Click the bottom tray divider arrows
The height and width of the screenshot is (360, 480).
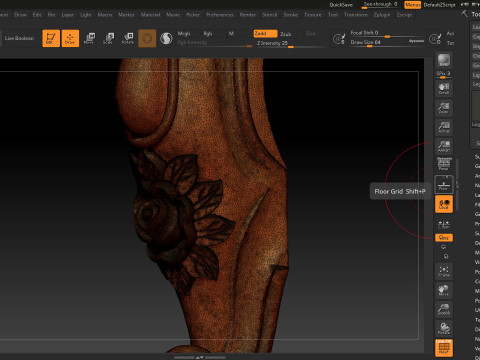(x=200, y=357)
